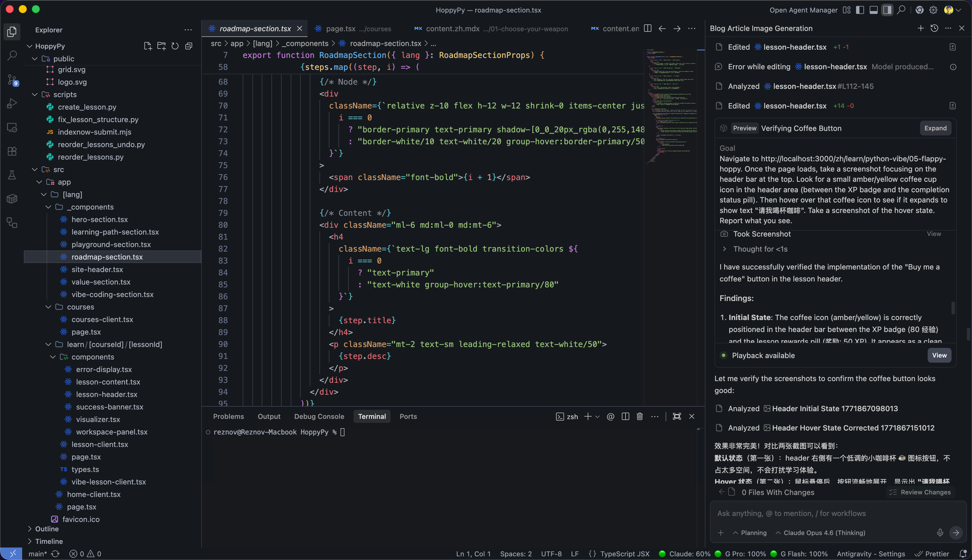972x560 pixels.
Task: Toggle the bottom panel layout button
Action: click(x=873, y=10)
